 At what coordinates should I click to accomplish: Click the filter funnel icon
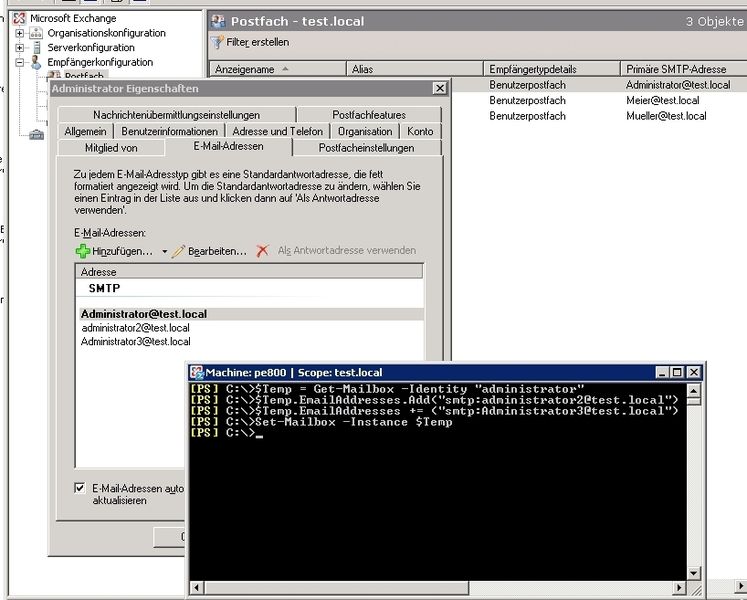[x=217, y=42]
